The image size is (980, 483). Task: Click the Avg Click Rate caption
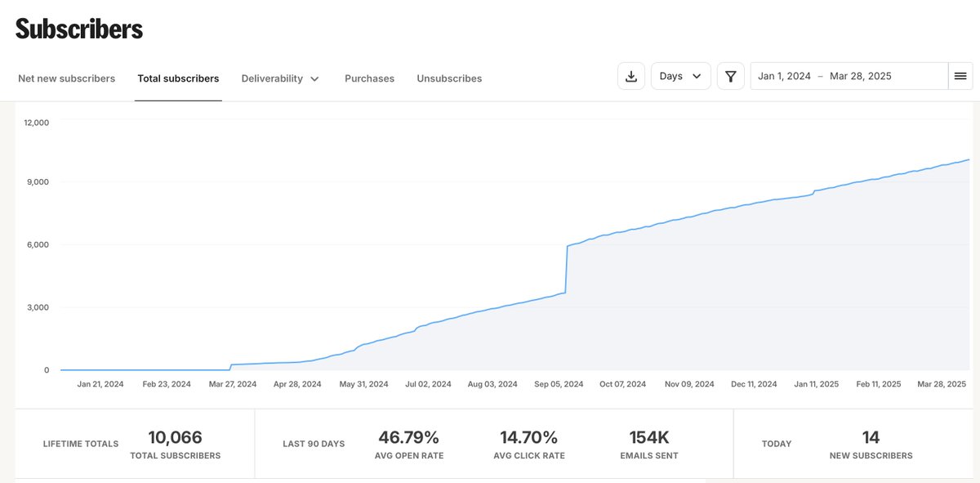coord(529,456)
